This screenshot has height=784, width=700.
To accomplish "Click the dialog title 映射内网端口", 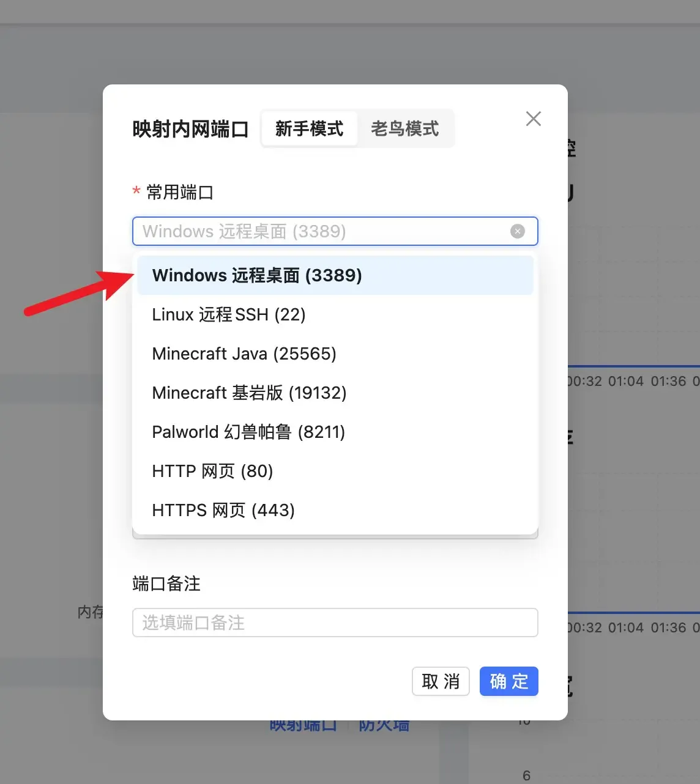I will [190, 128].
